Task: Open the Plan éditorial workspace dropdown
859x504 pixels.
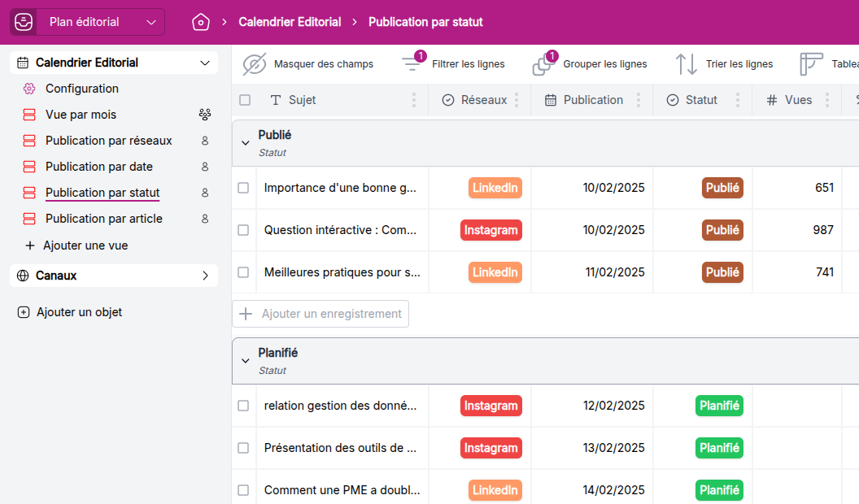Action: click(151, 22)
